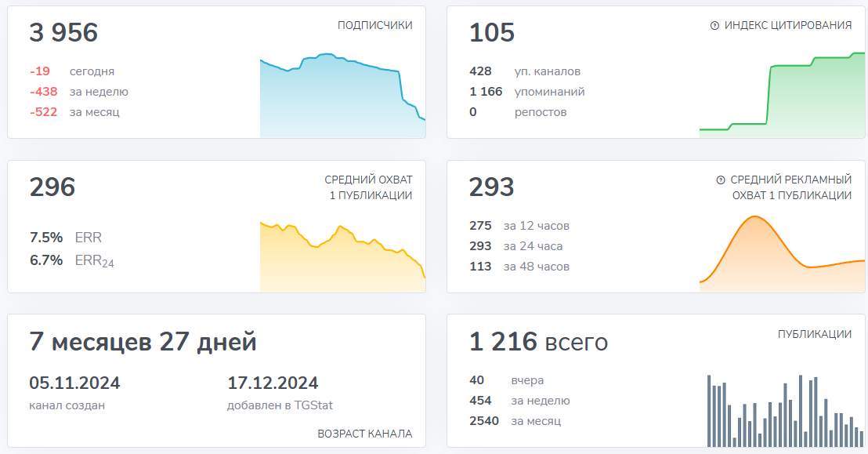Click the citation index value 105
Image resolution: width=868 pixels, height=454 pixels.
point(492,33)
